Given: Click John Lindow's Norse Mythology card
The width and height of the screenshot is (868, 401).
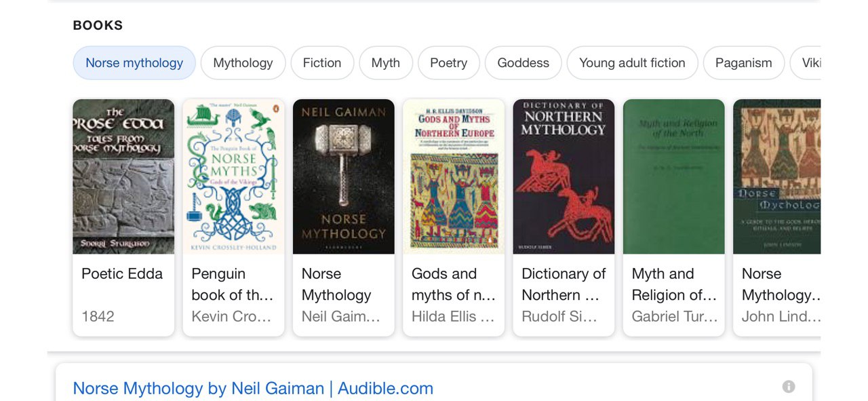Looking at the screenshot, I should (x=777, y=217).
